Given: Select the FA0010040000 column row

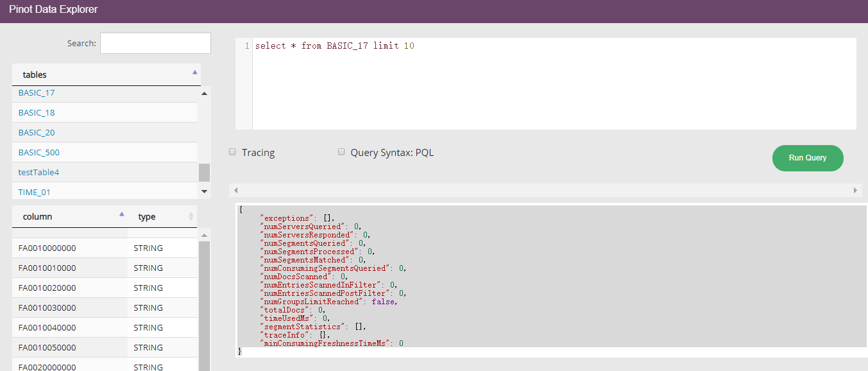Looking at the screenshot, I should (x=105, y=328).
